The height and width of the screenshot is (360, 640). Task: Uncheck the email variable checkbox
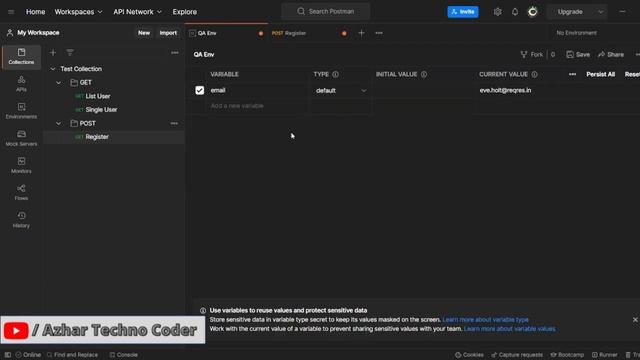[200, 90]
